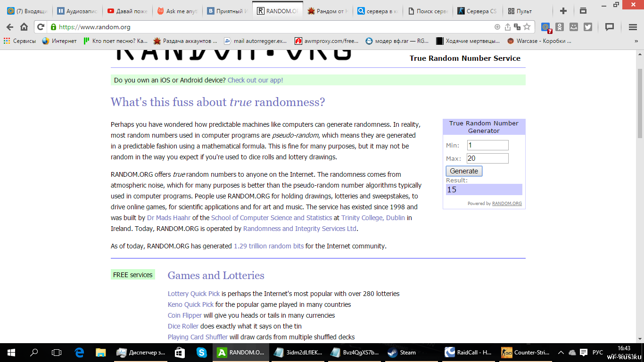Open the Coin Flipper link
This screenshot has width=644, height=362.
185,315
